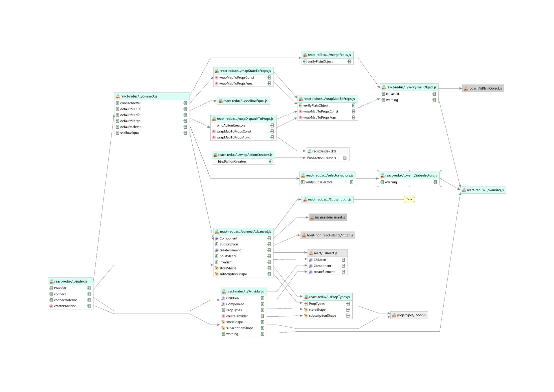Screen dimensions: 554x392
Task: Click the port icon right of Provider in index.js
Action: point(89,288)
